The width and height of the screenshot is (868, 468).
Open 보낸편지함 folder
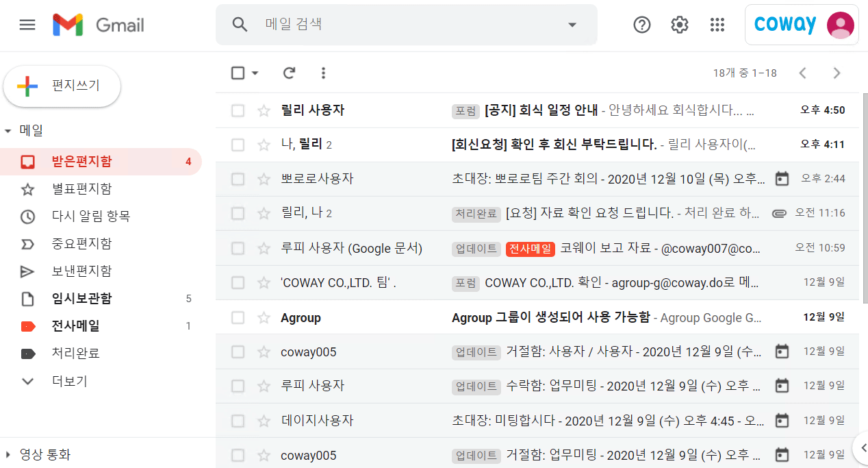pos(101,271)
